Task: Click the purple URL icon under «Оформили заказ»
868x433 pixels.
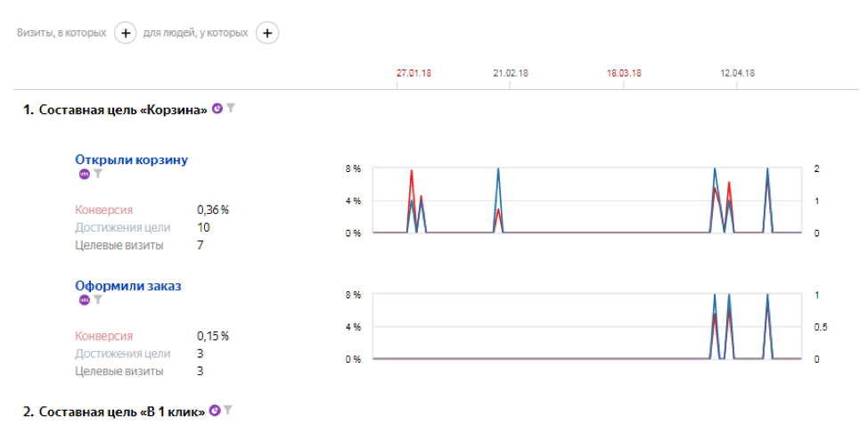Action: (84, 300)
